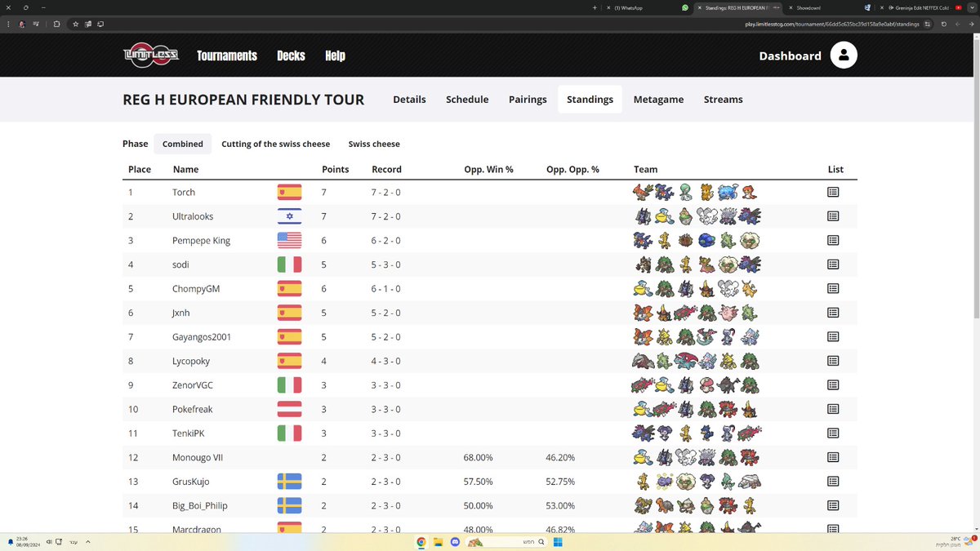Switch to the Metagame tab
Image resolution: width=980 pixels, height=551 pixels.
pyautogui.click(x=658, y=100)
